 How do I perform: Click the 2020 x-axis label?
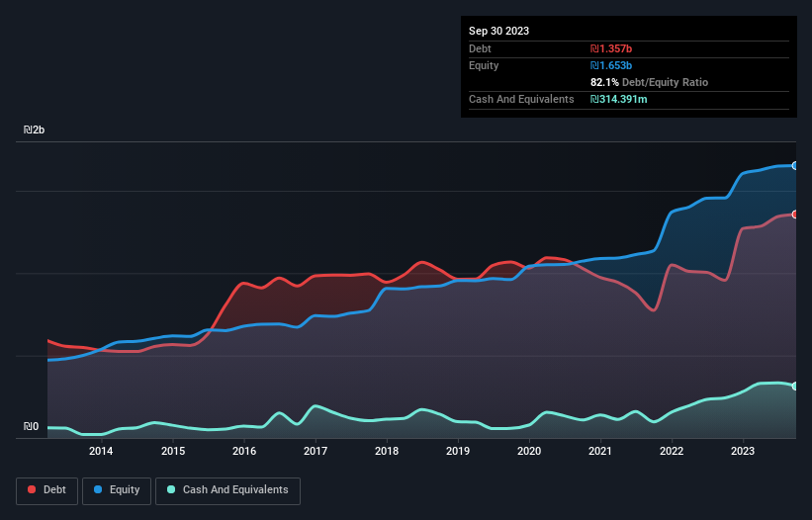529,451
